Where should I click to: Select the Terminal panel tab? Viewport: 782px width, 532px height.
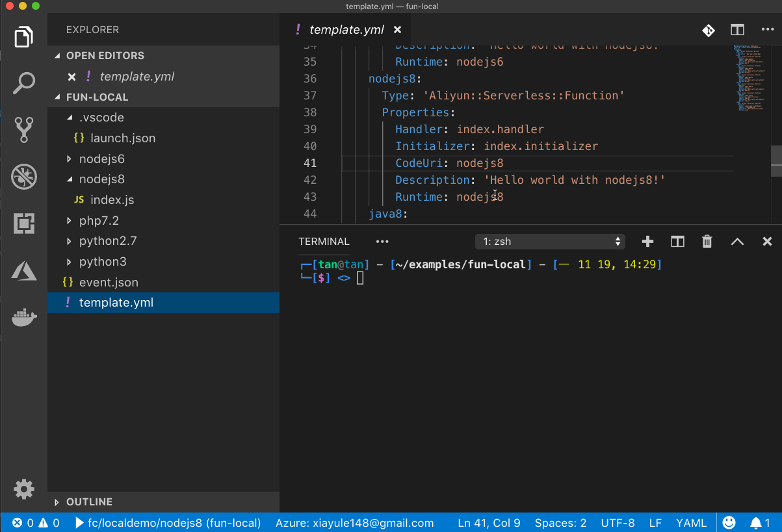tap(324, 242)
